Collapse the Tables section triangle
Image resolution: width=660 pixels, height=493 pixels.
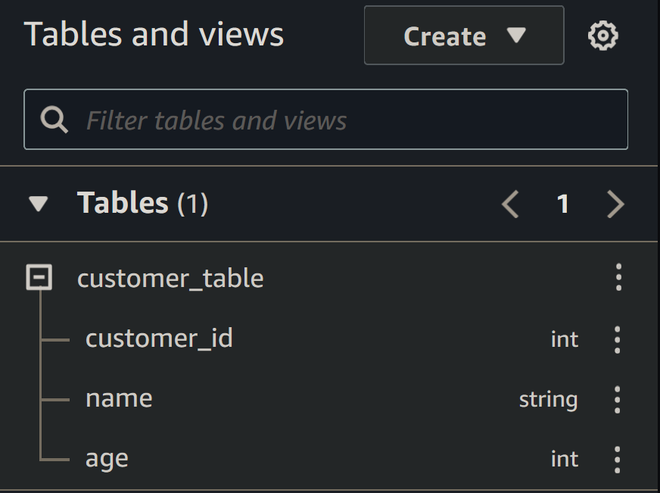(x=39, y=204)
